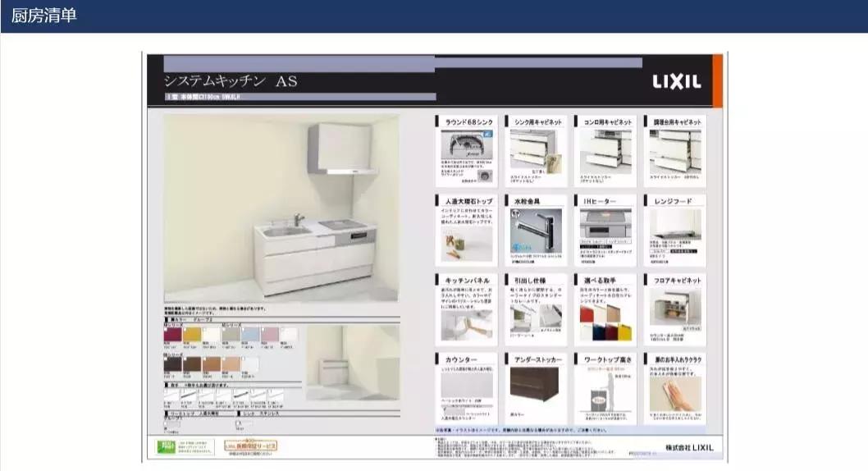
Task: Pick the darkest brown wood swatch
Action: point(173,364)
